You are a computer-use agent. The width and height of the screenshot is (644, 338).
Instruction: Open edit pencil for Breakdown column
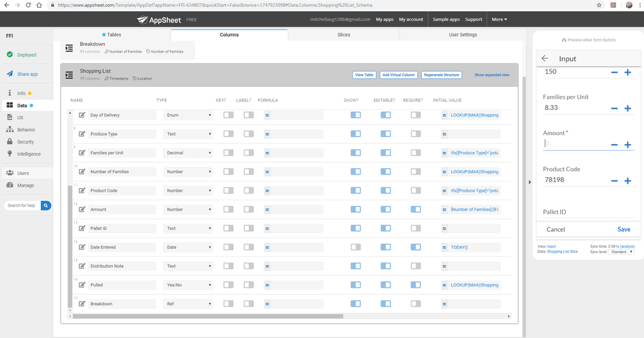point(82,304)
